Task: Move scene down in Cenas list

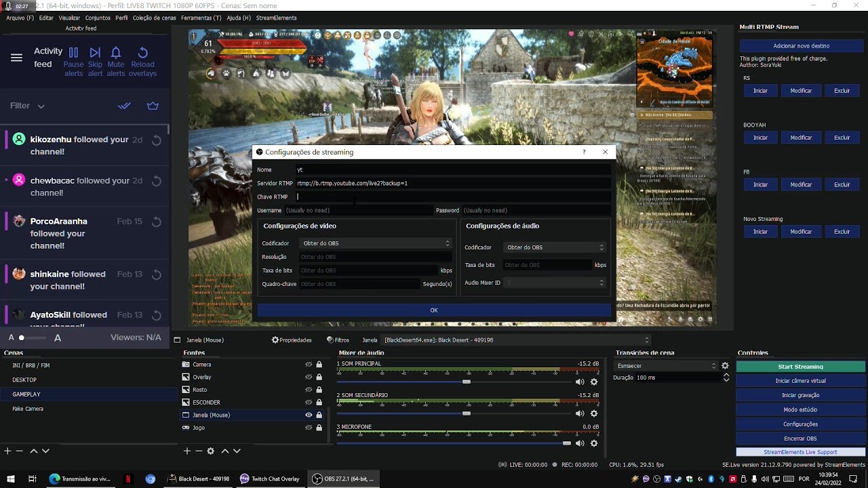Action: (x=45, y=451)
